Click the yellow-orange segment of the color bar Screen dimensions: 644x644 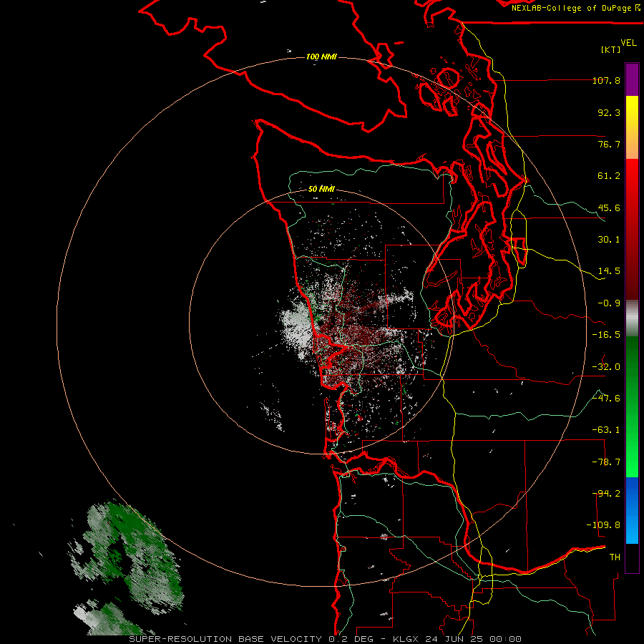pos(632,127)
